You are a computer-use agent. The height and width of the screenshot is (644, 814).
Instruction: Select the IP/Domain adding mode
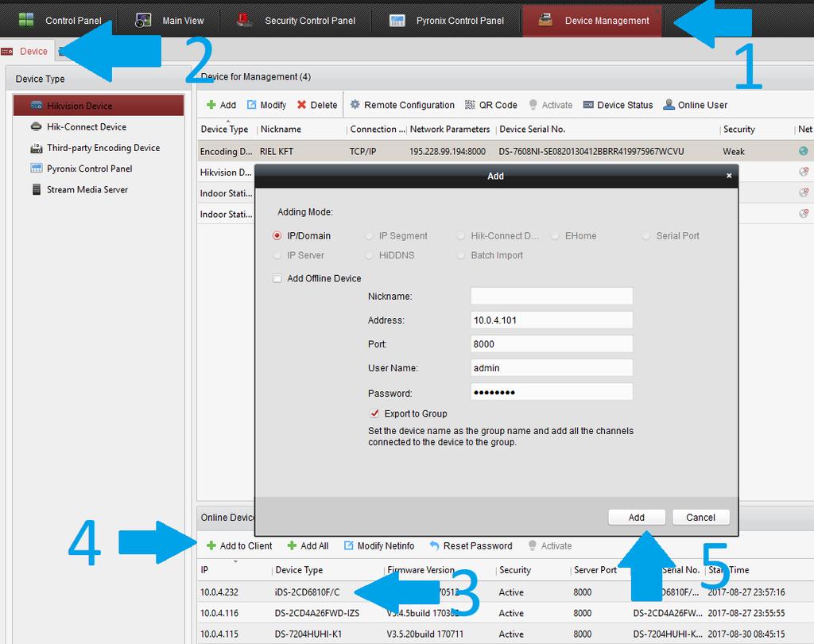(302, 236)
